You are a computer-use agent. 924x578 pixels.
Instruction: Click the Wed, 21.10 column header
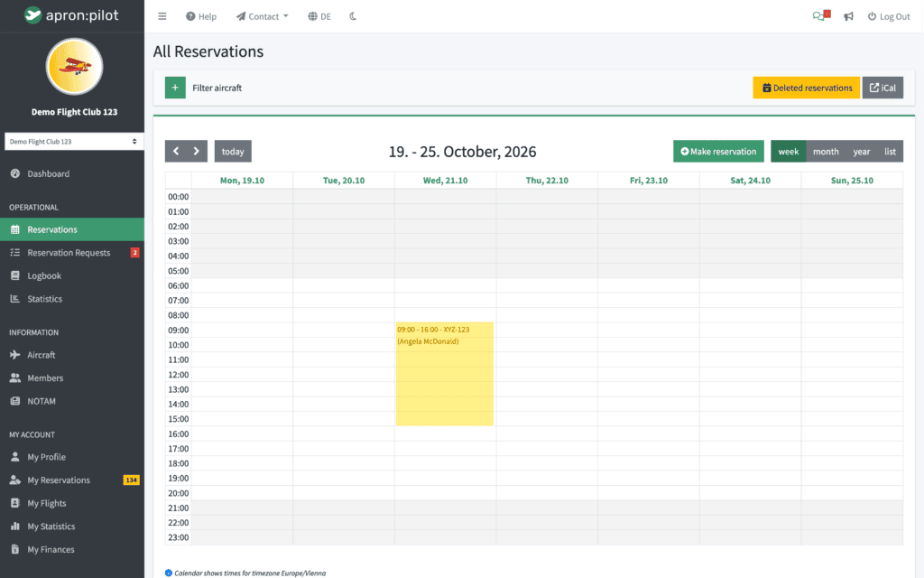[x=446, y=181]
